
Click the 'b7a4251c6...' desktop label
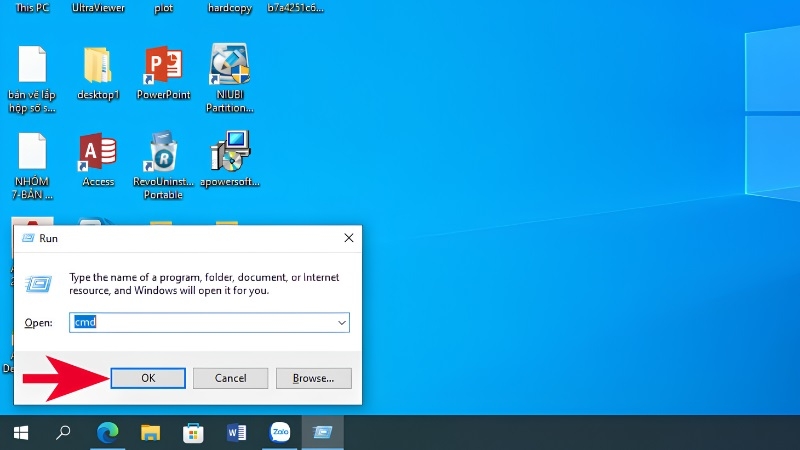(295, 8)
